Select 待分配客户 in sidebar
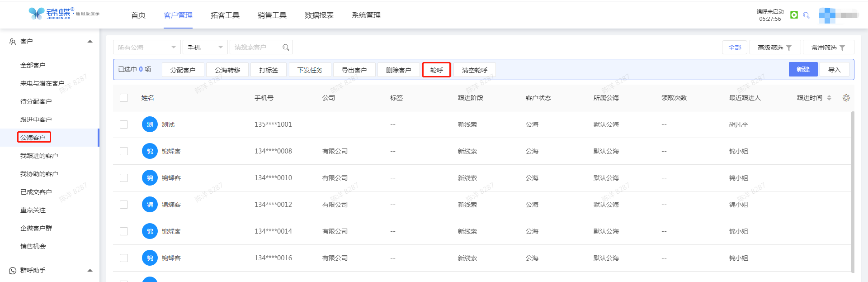This screenshot has height=282, width=868. click(x=36, y=101)
